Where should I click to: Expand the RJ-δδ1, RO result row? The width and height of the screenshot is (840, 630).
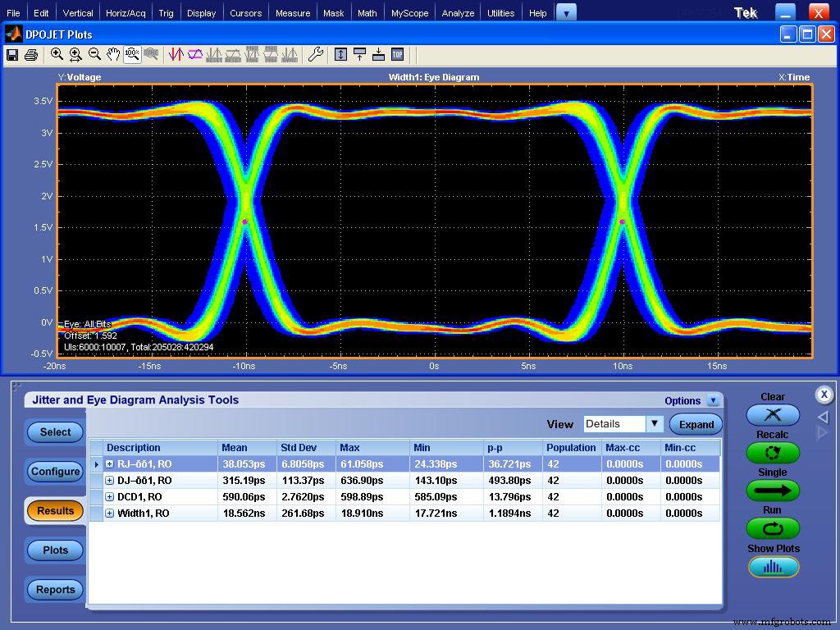(109, 463)
